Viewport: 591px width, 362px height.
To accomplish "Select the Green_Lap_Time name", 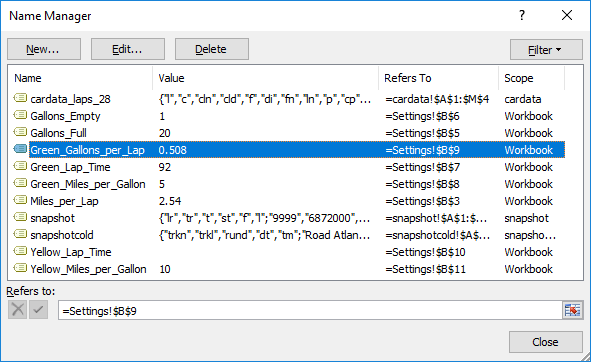I will [70, 167].
